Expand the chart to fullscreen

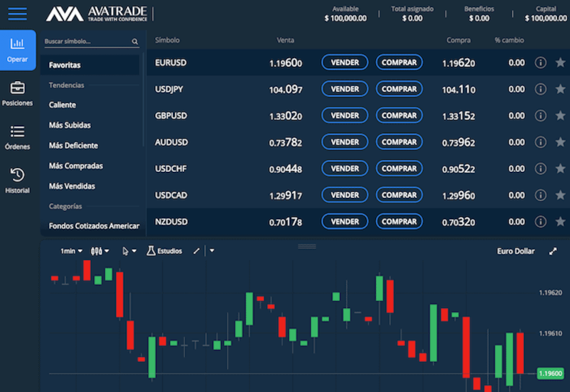tap(553, 251)
